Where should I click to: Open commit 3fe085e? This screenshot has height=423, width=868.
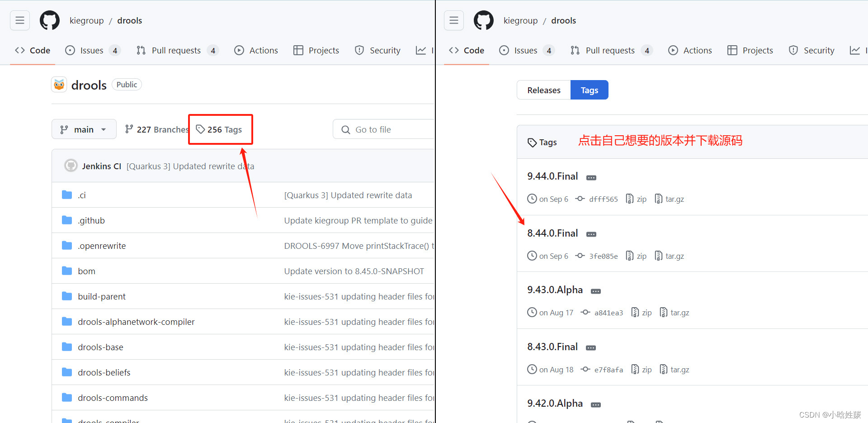point(597,256)
